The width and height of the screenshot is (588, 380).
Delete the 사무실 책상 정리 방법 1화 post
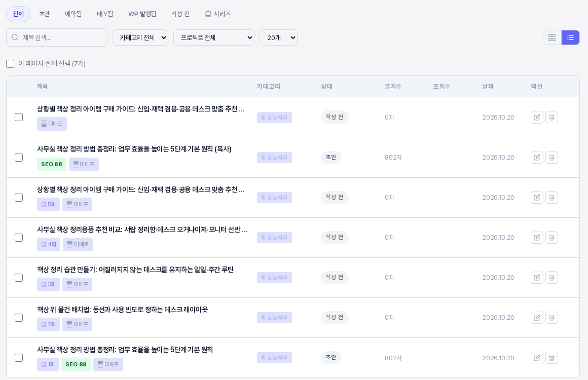point(552,358)
